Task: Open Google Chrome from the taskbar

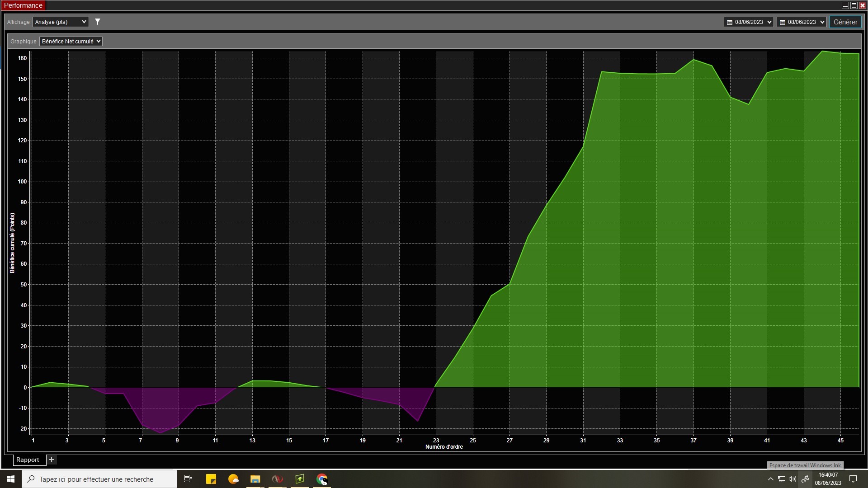Action: pyautogui.click(x=322, y=479)
